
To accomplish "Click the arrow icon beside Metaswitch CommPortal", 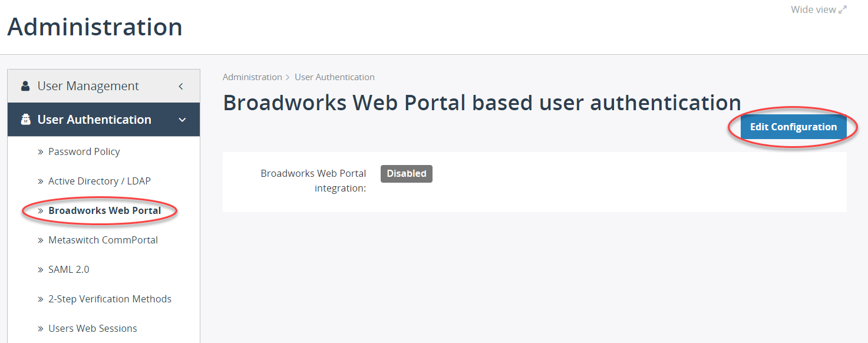I will pos(39,240).
